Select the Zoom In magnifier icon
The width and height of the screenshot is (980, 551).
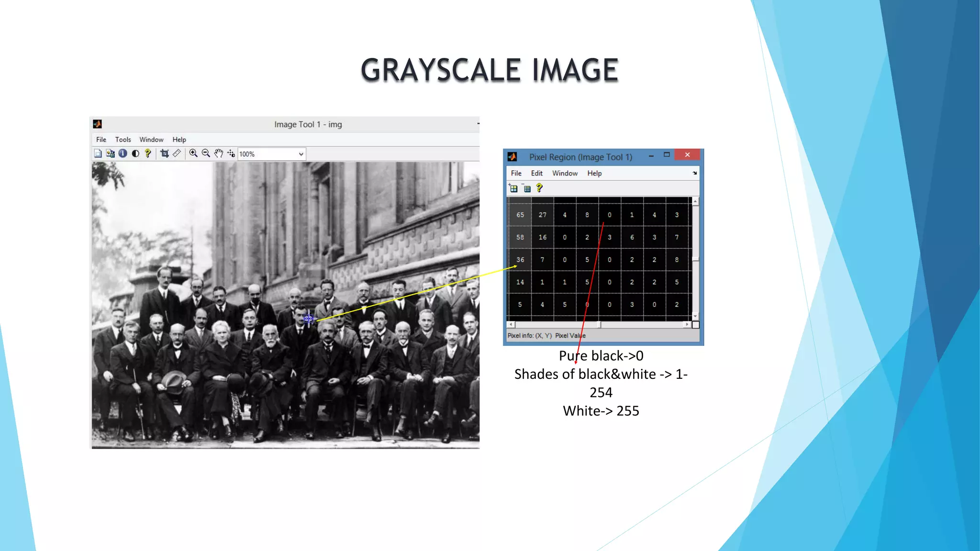[193, 154]
